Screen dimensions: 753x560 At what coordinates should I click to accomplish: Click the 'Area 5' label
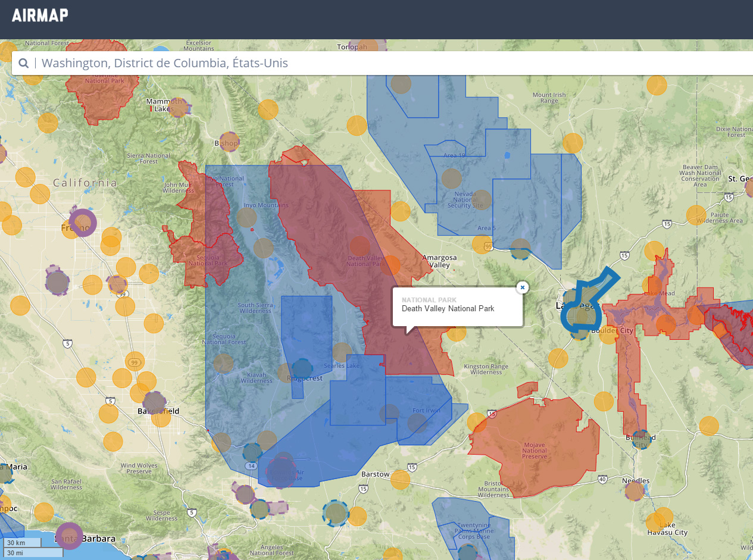pos(486,228)
